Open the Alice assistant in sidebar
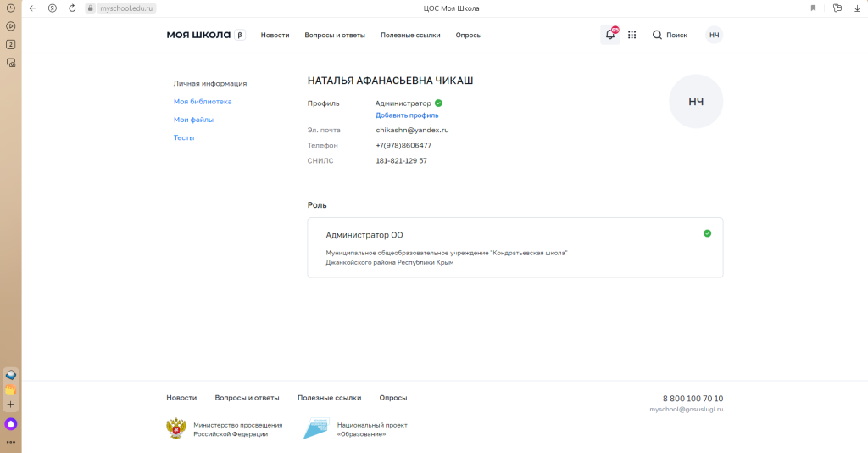The image size is (868, 453). click(x=11, y=422)
